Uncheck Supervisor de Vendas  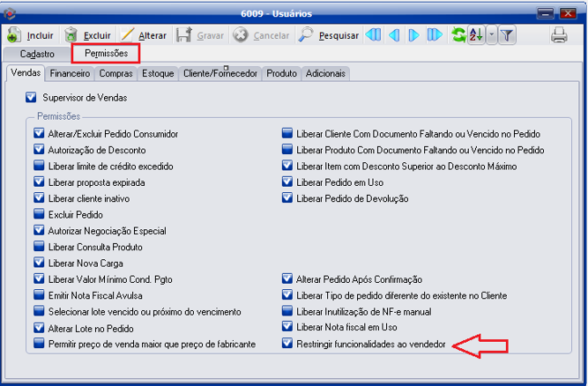pos(32,97)
